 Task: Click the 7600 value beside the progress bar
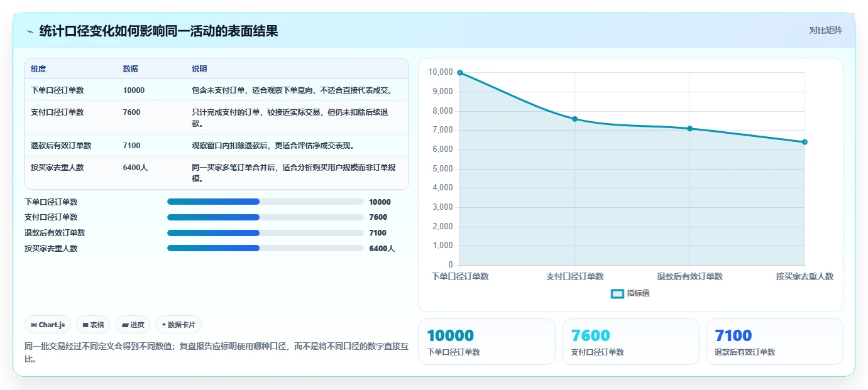pyautogui.click(x=378, y=217)
